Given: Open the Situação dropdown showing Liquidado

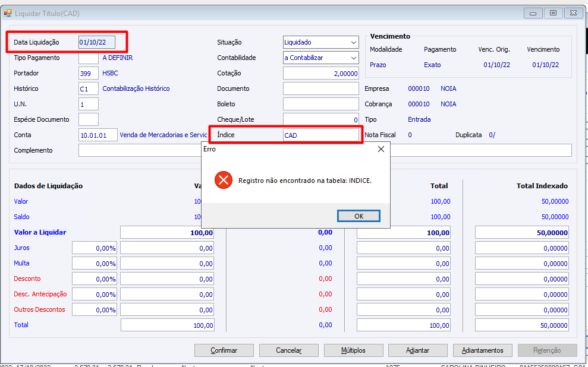Looking at the screenshot, I should pyautogui.click(x=320, y=42).
